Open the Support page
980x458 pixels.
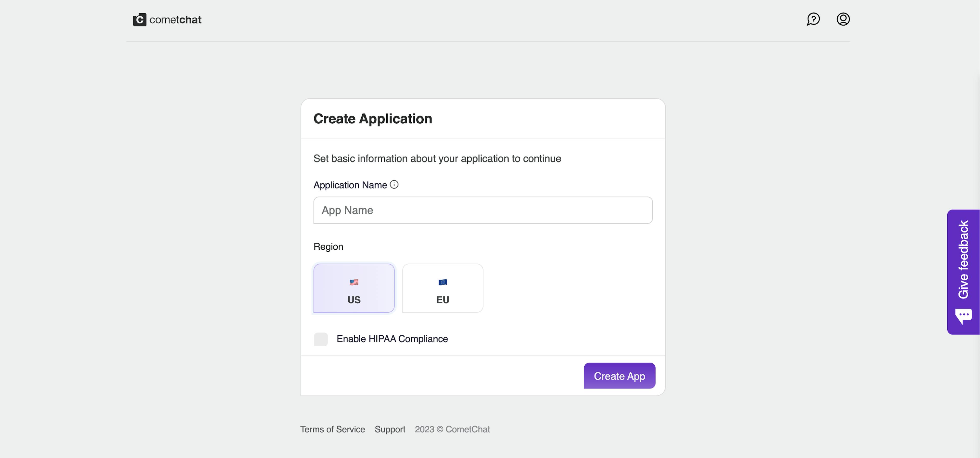pyautogui.click(x=389, y=429)
